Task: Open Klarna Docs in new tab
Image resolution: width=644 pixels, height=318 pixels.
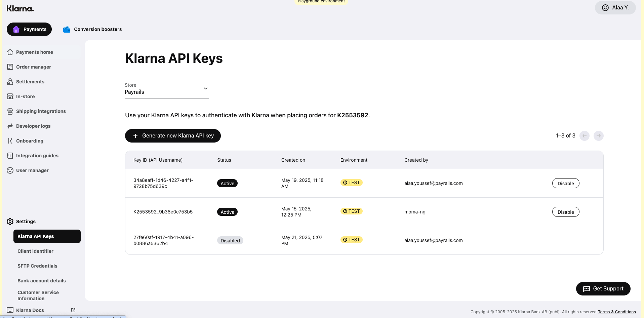Action: 30,310
